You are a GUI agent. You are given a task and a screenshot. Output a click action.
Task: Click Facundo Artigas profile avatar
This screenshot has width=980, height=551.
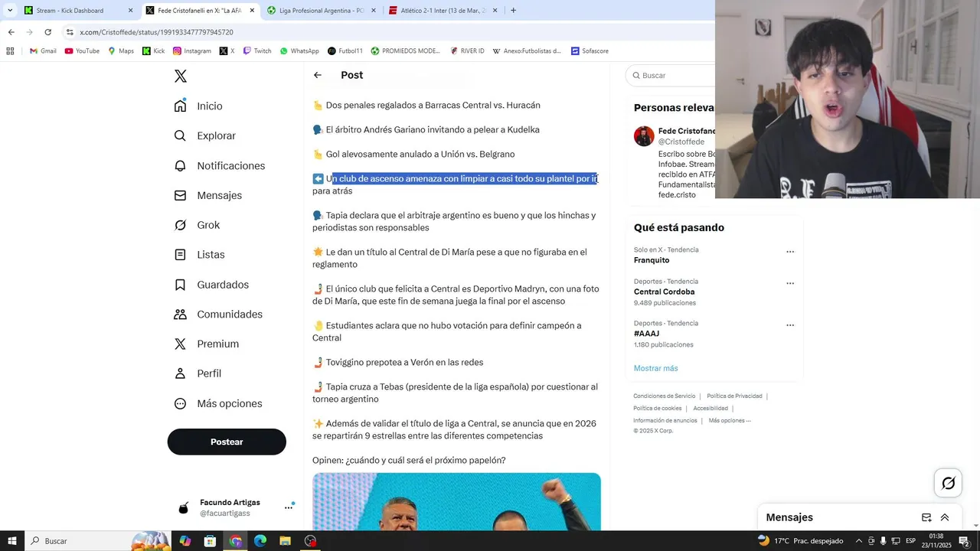183,508
